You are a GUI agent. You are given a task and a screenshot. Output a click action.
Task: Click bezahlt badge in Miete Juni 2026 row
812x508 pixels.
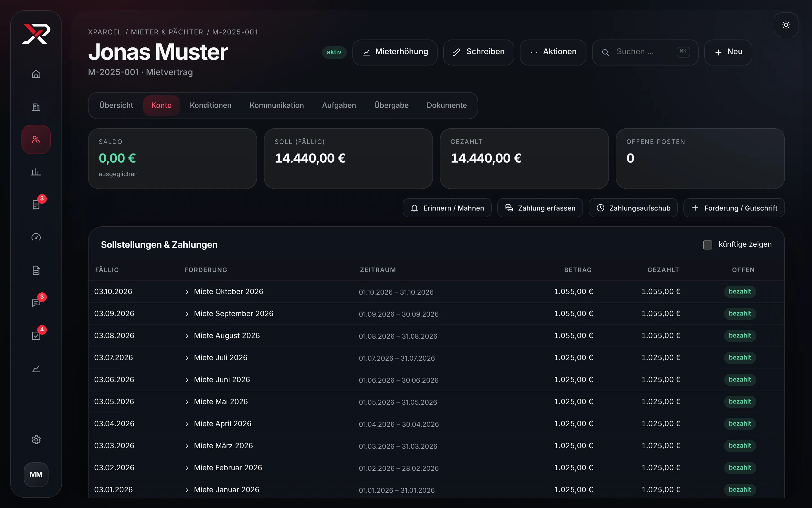coord(740,380)
